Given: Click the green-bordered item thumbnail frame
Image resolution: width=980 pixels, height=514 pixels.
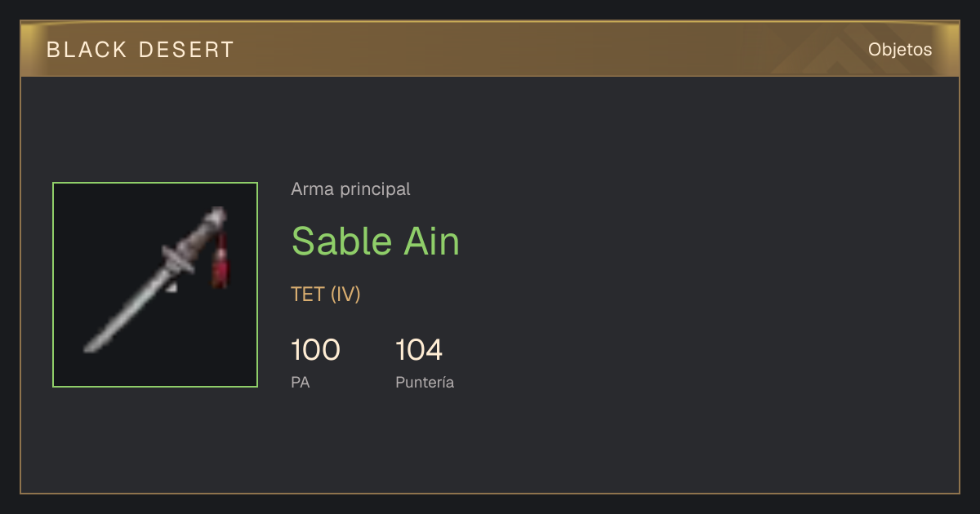Looking at the screenshot, I should point(155,285).
